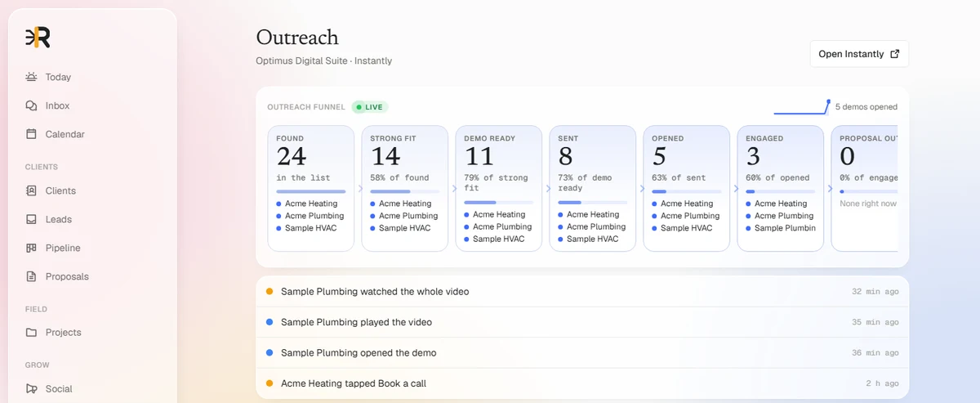Click the orange dot beside 'watched the whole video'
980x403 pixels.
click(x=269, y=291)
